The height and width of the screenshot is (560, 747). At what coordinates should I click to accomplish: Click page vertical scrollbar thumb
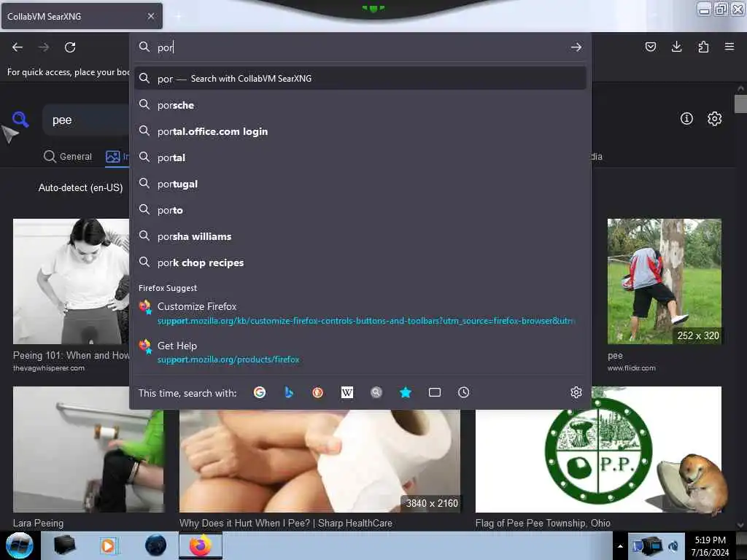740,104
